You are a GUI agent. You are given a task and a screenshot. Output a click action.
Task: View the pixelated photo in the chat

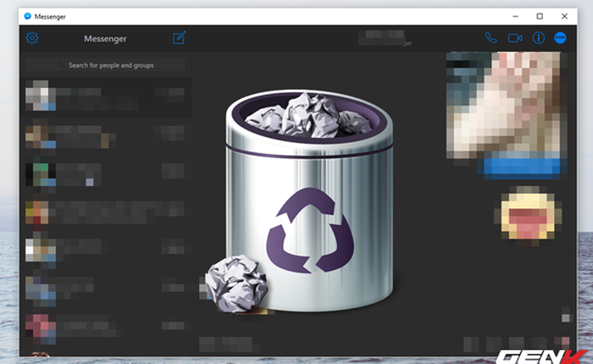click(x=503, y=102)
